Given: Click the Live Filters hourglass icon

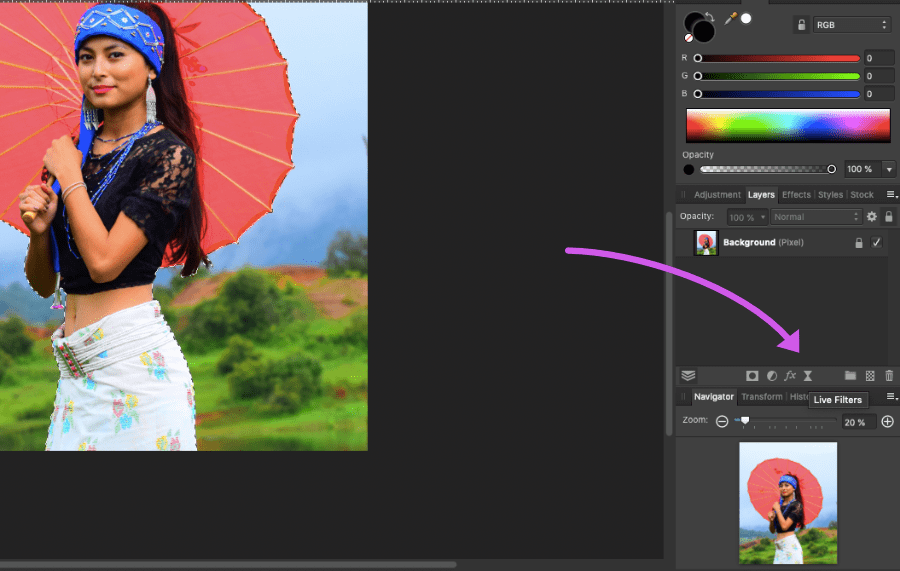Looking at the screenshot, I should click(808, 376).
